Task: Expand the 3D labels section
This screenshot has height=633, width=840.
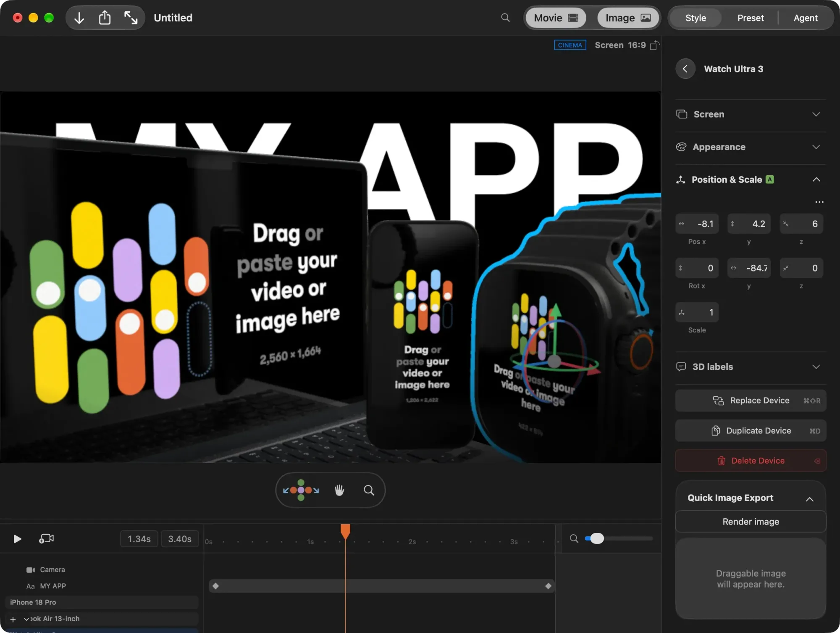Action: click(751, 367)
